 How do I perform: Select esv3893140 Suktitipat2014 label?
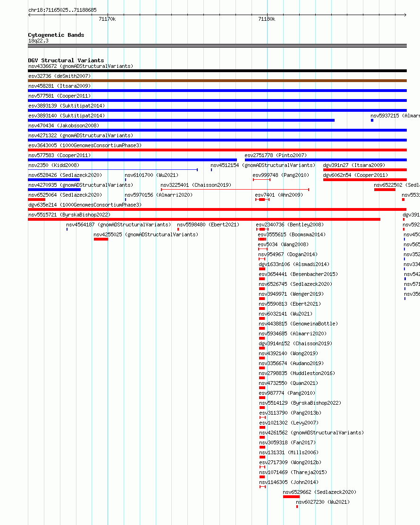(67, 116)
